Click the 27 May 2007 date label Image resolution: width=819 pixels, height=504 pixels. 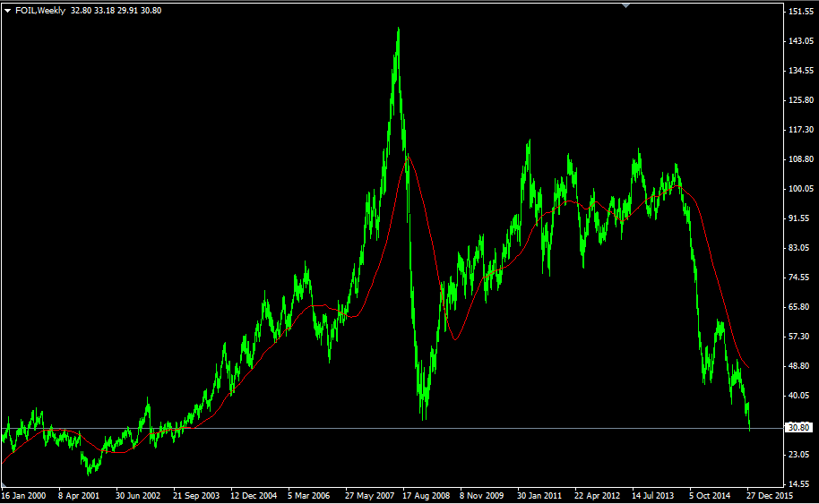tap(370, 496)
